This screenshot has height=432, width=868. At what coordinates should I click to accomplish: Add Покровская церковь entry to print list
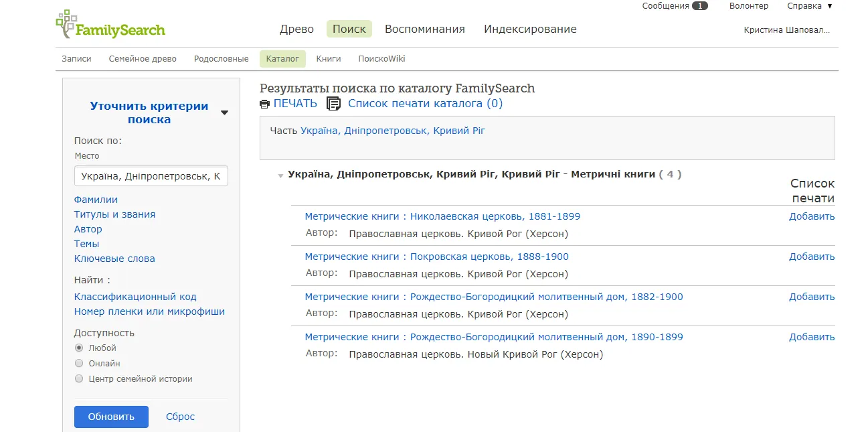(811, 257)
